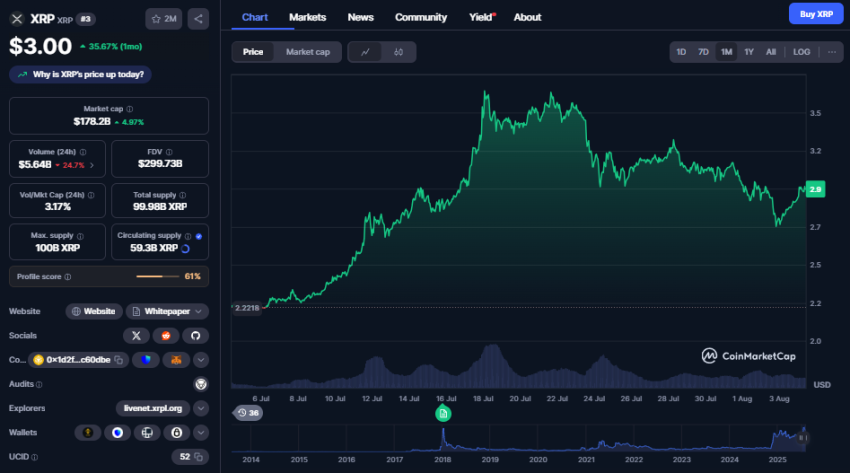Open Profile score info icon

click(x=68, y=277)
